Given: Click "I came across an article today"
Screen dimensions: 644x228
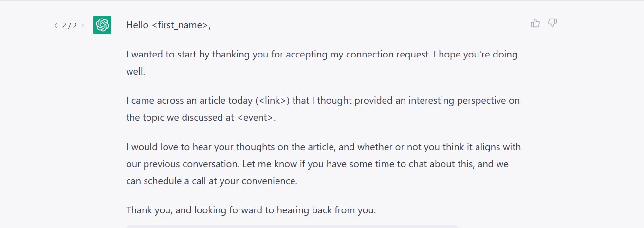Looking at the screenshot, I should 189,101.
